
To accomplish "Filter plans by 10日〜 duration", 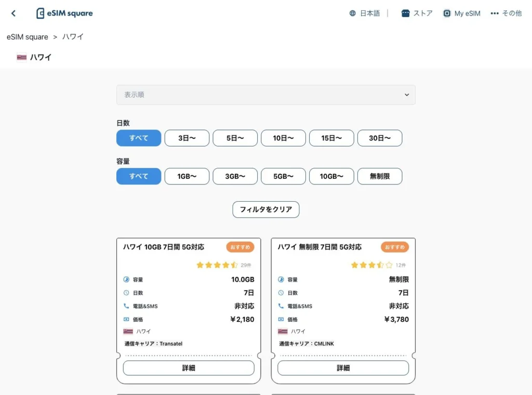I will (283, 138).
